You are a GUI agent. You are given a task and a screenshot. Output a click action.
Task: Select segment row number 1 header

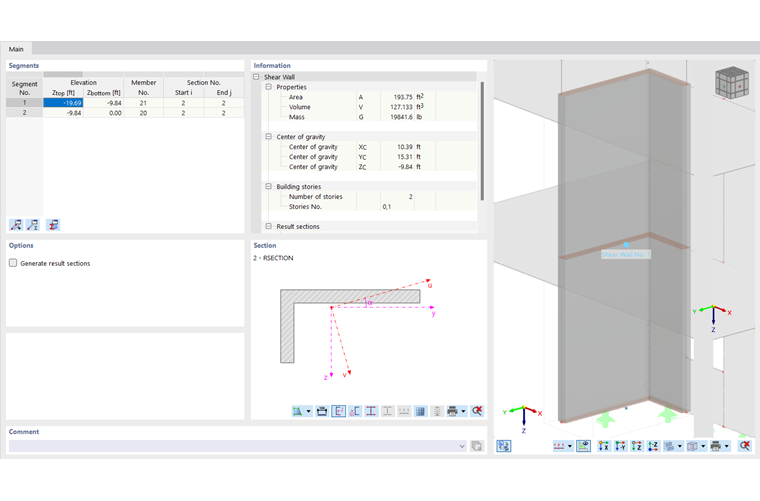[24, 103]
